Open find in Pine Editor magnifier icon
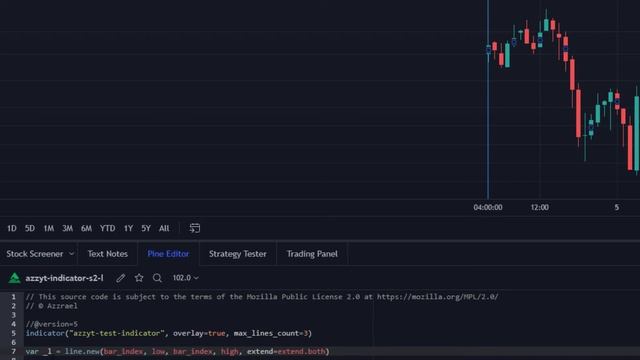Image resolution: width=640 pixels, height=360 pixels. click(x=157, y=278)
